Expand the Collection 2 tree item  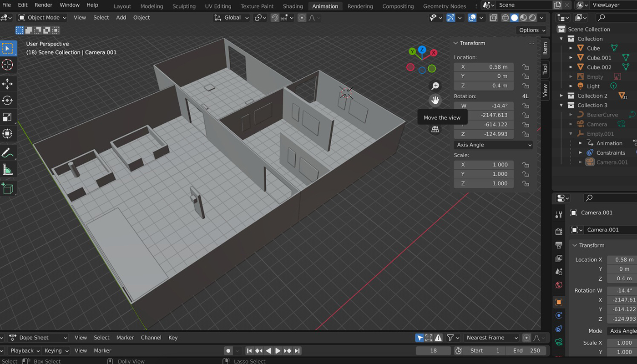[x=561, y=96]
